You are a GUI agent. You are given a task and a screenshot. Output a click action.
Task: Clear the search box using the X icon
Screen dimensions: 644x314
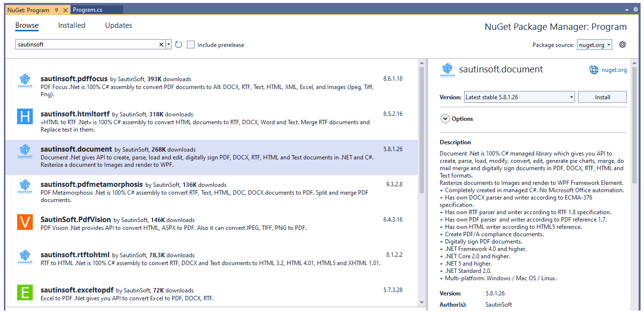(161, 44)
